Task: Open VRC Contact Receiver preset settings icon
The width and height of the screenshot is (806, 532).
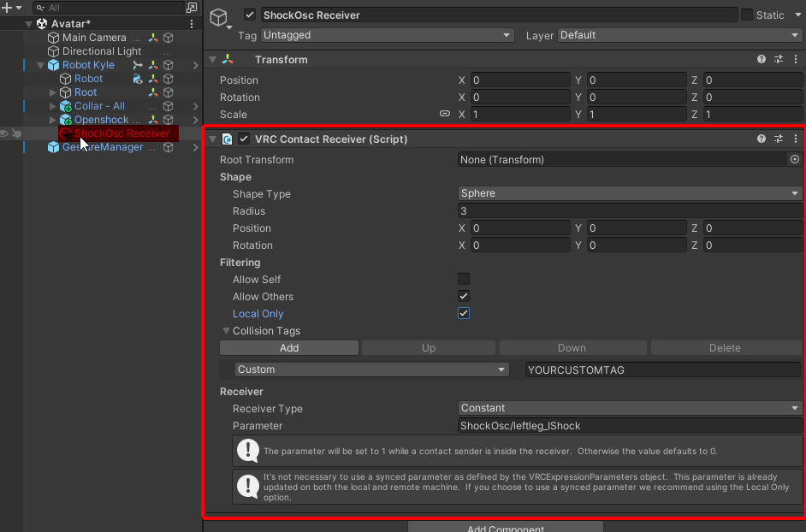Action: pos(779,139)
